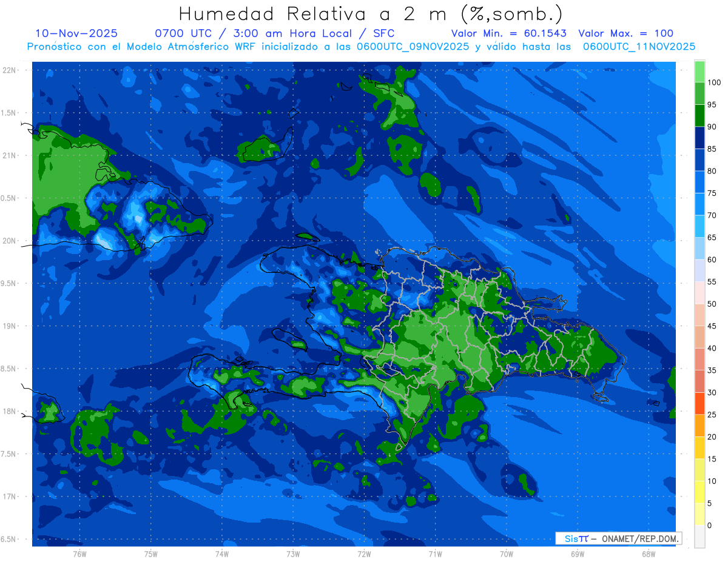Image resolution: width=728 pixels, height=562 pixels.
Task: Click the '90' color bar label
Action: pos(712,127)
